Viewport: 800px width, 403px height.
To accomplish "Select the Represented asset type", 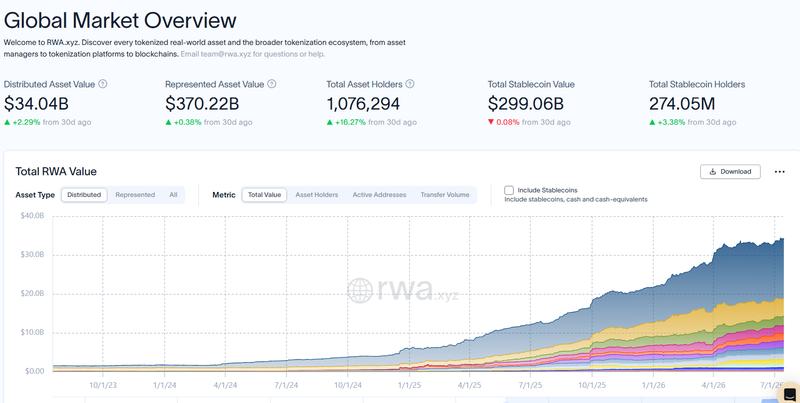I will click(x=135, y=195).
